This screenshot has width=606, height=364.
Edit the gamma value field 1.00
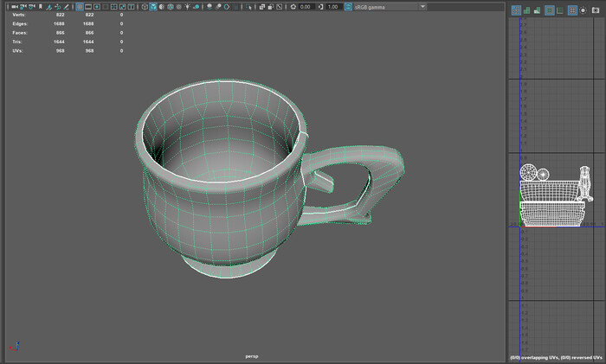[332, 7]
